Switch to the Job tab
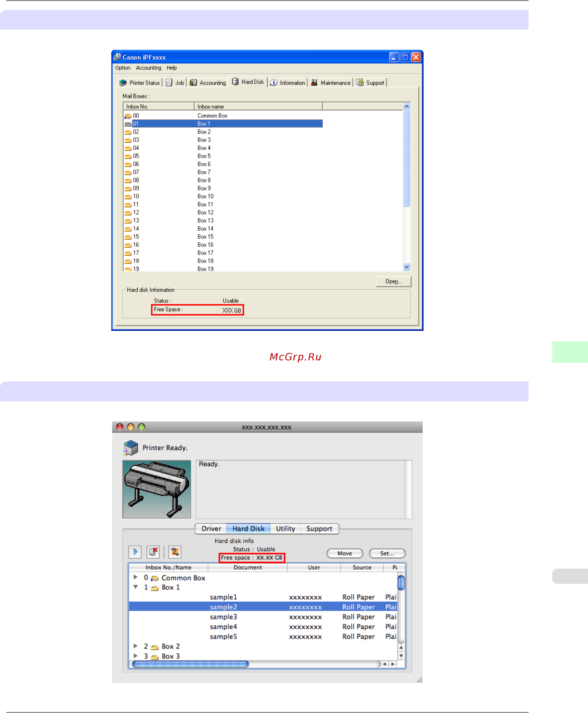This screenshot has height=713, width=588. (175, 83)
